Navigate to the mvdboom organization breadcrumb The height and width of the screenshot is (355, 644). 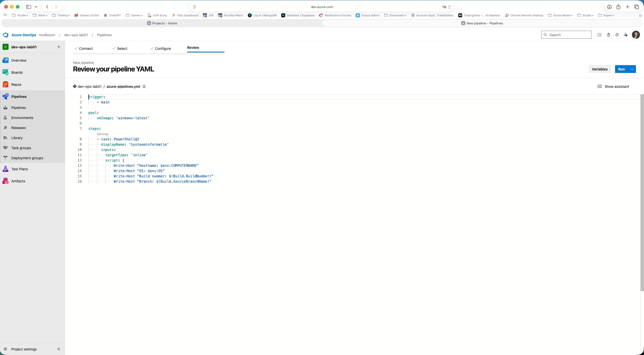coord(47,35)
